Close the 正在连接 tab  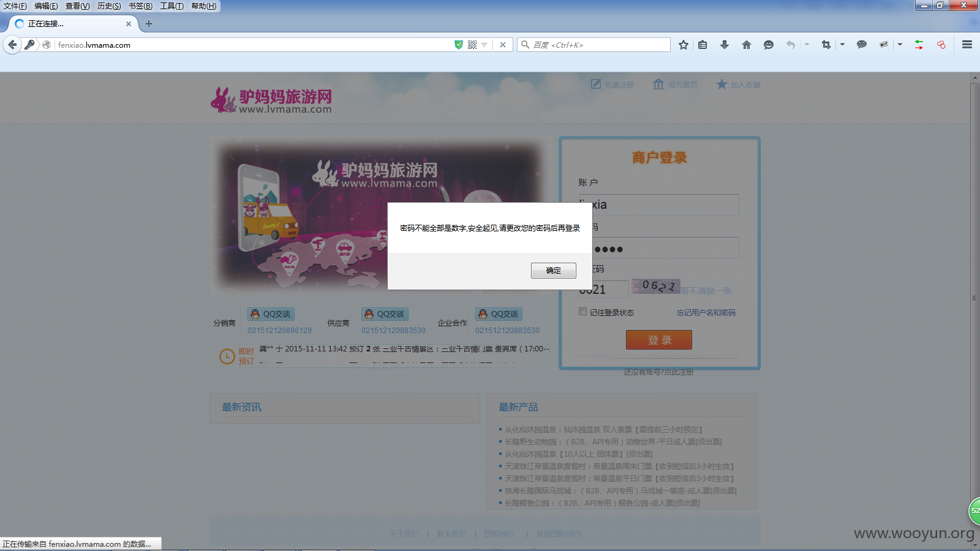coord(129,24)
